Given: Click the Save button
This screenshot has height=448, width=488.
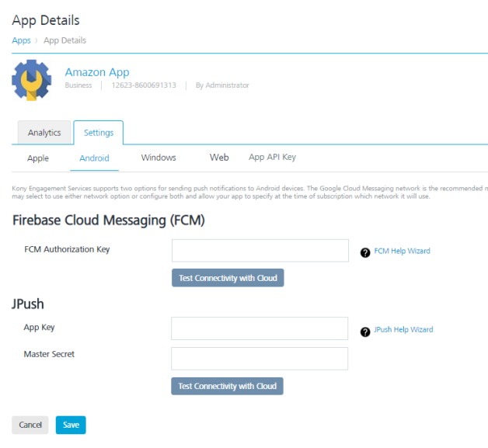Looking at the screenshot, I should (71, 425).
